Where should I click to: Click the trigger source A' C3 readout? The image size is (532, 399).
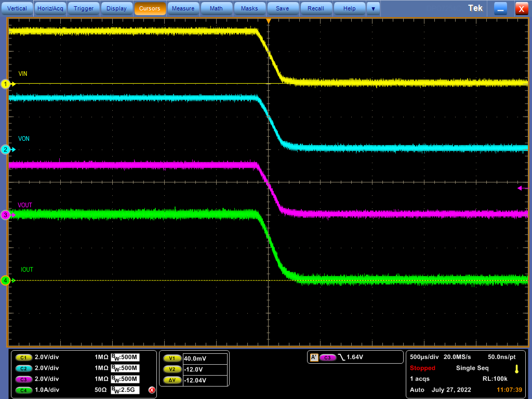327,357
